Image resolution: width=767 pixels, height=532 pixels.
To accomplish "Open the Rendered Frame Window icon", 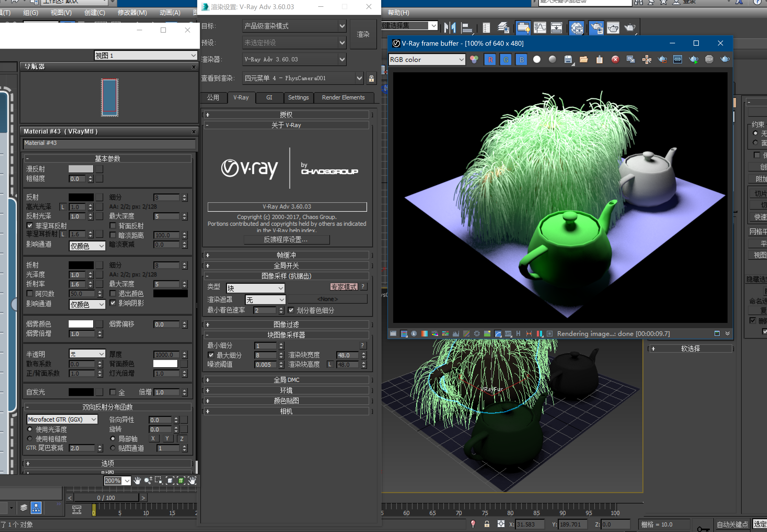I will 613,28.
